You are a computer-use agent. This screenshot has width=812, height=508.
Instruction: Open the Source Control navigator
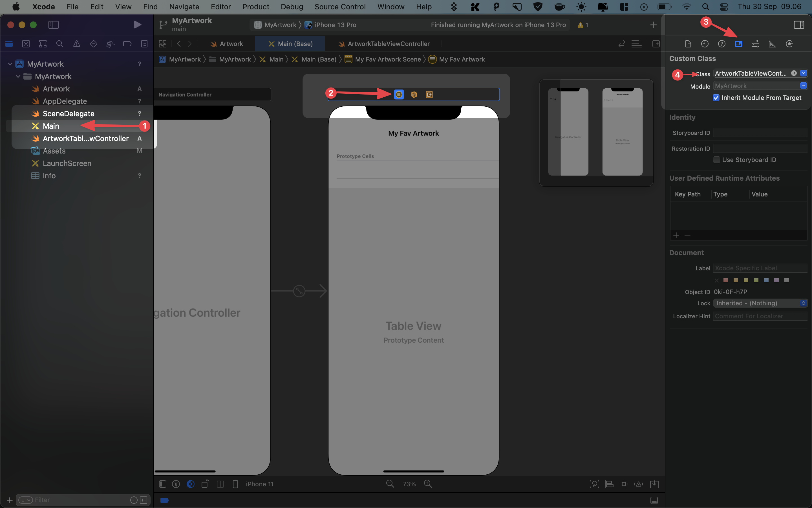point(26,44)
